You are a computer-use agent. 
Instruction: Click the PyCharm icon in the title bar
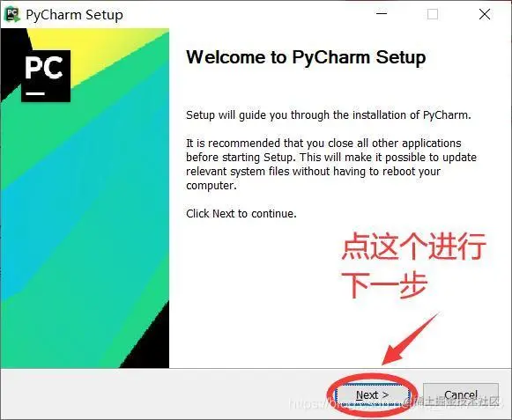coord(12,15)
